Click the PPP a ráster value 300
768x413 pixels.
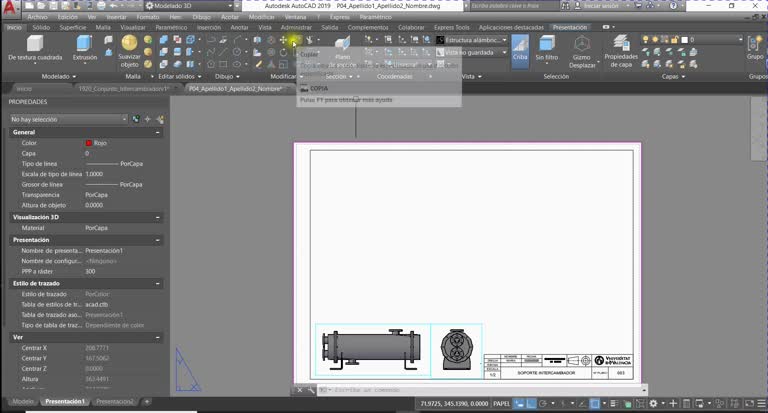[90, 271]
